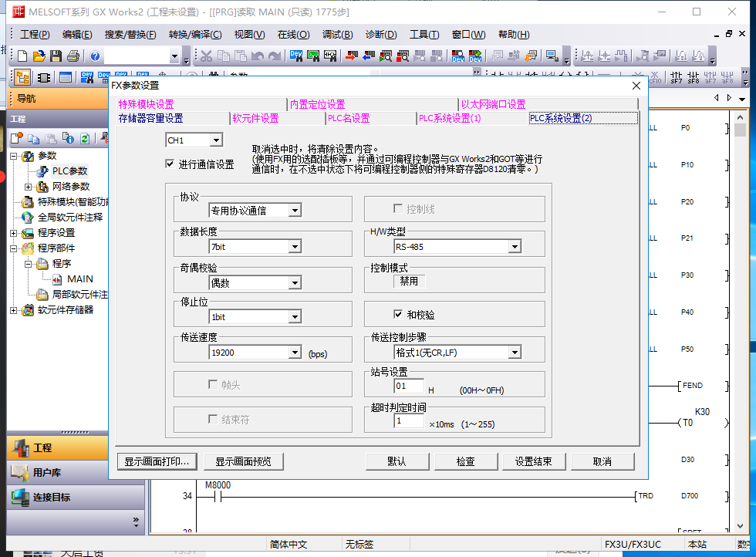
Task: Click the Redo arrow icon
Action: (275, 56)
